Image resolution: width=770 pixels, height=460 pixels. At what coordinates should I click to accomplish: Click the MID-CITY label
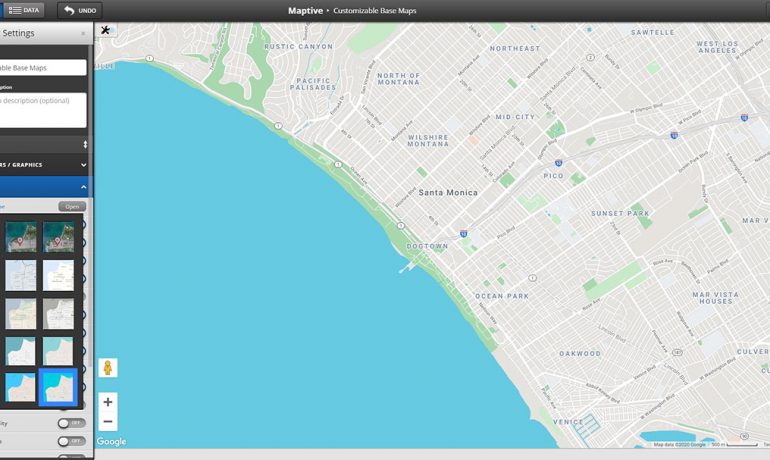(x=515, y=117)
